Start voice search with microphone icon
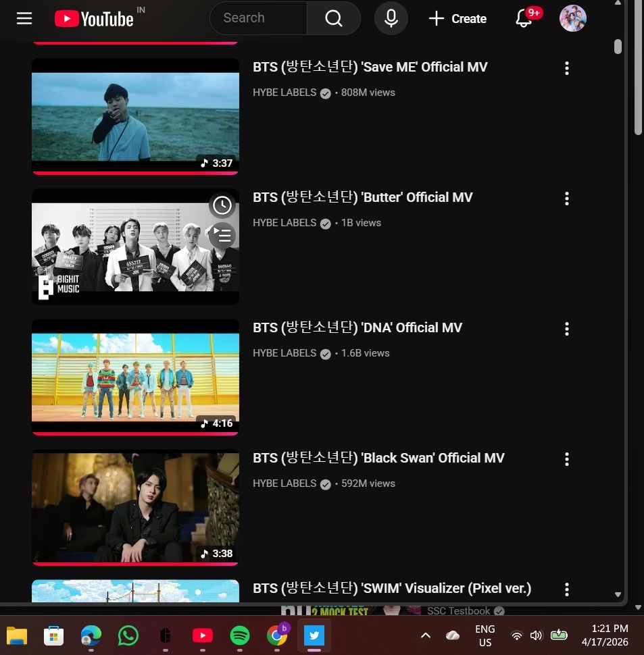Screen dimensions: 644x655 [x=391, y=18]
